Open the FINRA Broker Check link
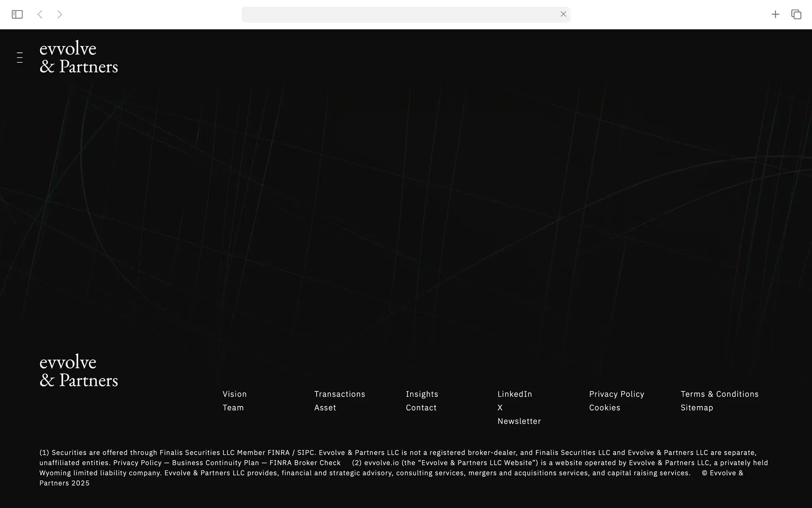Screen dimensions: 812x508 pos(305,462)
